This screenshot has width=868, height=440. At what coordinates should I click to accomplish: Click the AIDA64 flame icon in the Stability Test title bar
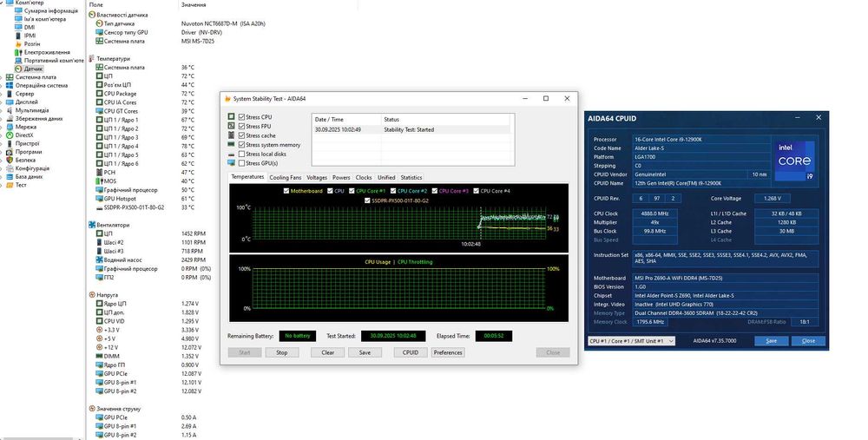click(x=227, y=99)
